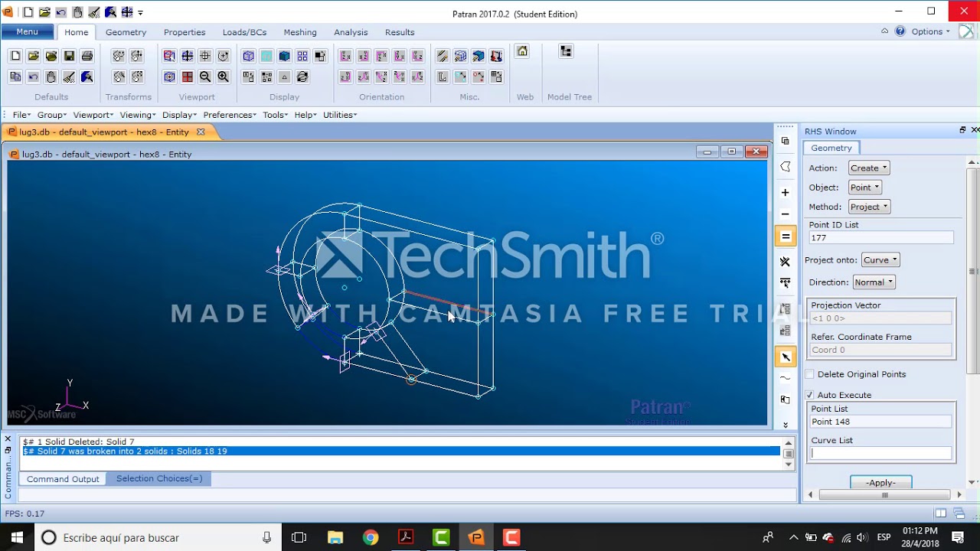Open the Direction dropdown showing Normal

873,282
